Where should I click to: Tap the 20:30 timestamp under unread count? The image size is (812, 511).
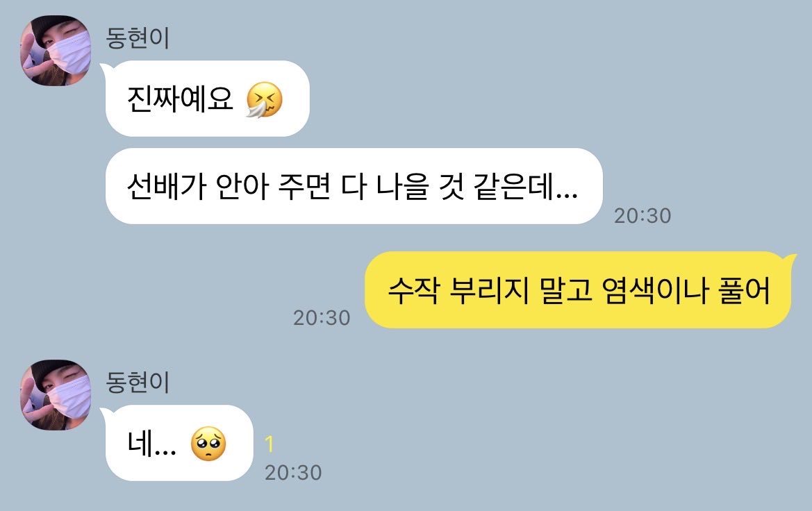click(x=293, y=473)
